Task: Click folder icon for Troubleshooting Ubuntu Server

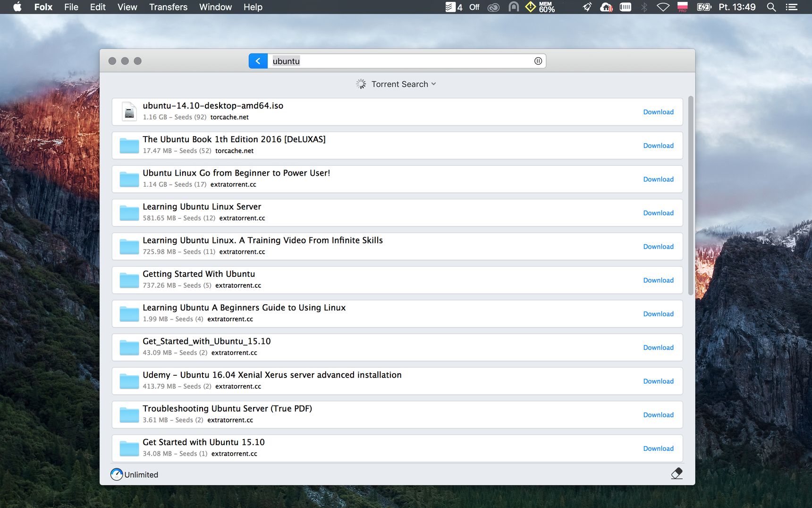Action: [x=129, y=415]
